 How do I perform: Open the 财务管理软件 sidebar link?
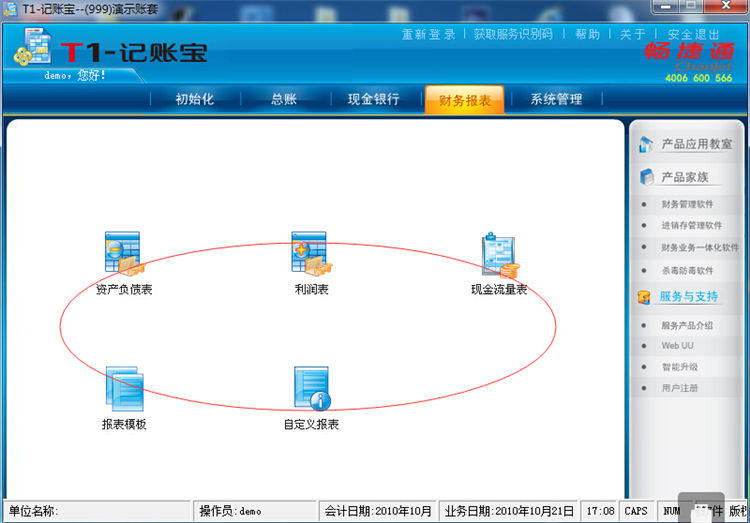click(687, 204)
